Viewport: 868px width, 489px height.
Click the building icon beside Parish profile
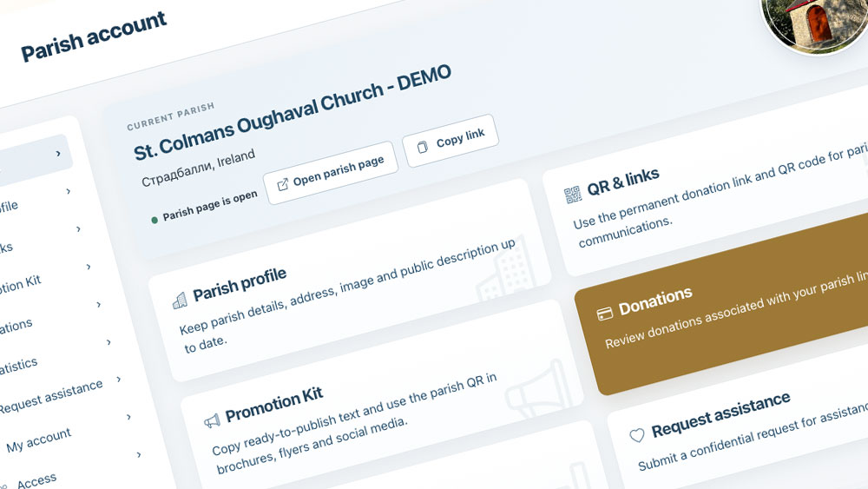coord(180,301)
